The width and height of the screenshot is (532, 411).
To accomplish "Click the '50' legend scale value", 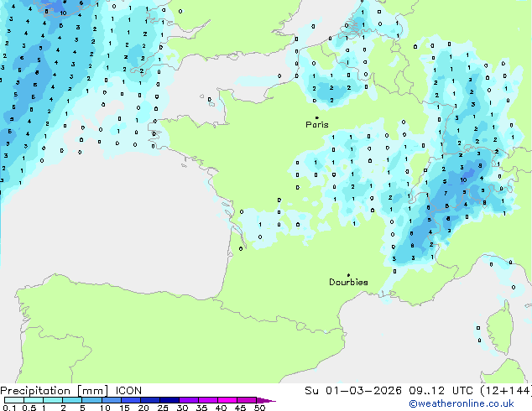I will pyautogui.click(x=259, y=408).
